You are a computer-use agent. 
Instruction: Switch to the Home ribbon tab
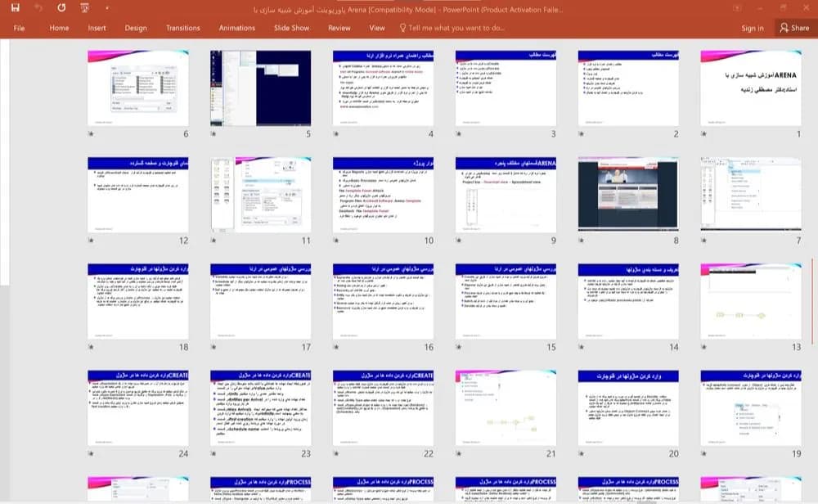(59, 28)
